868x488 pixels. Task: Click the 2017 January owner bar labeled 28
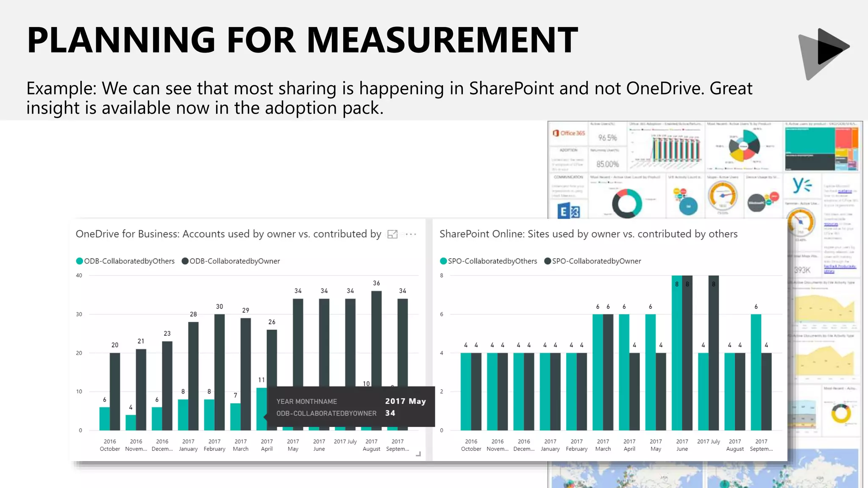coord(193,376)
